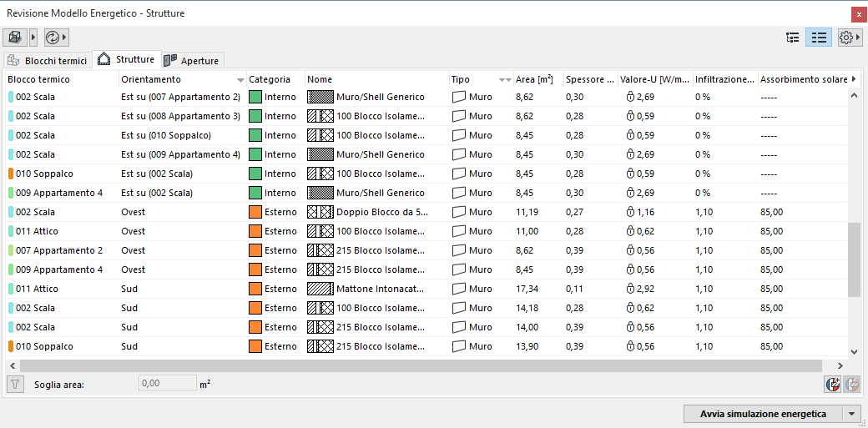
Task: Click area value 14,18
Action: (527, 308)
